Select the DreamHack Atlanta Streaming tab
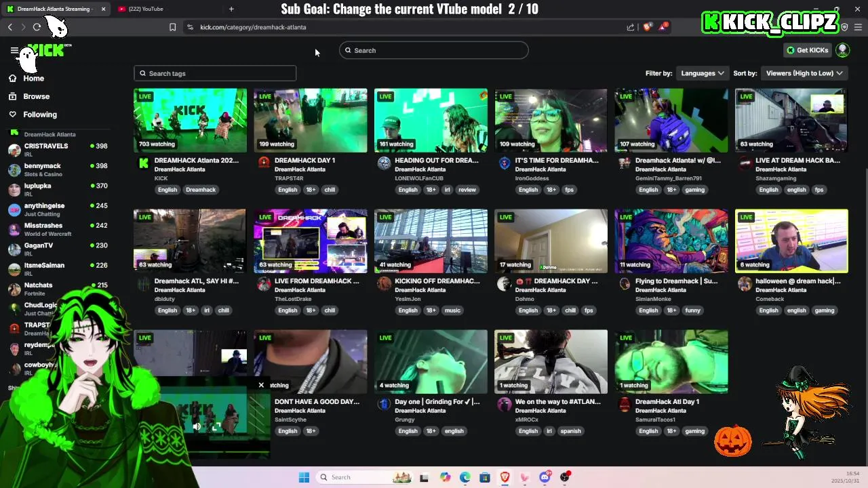868x488 pixels. click(54, 9)
